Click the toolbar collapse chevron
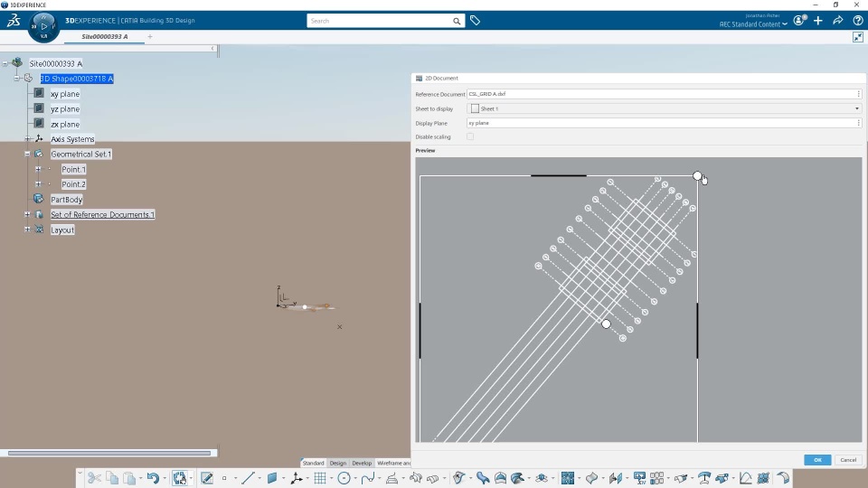Image resolution: width=868 pixels, height=488 pixels. 80,473
